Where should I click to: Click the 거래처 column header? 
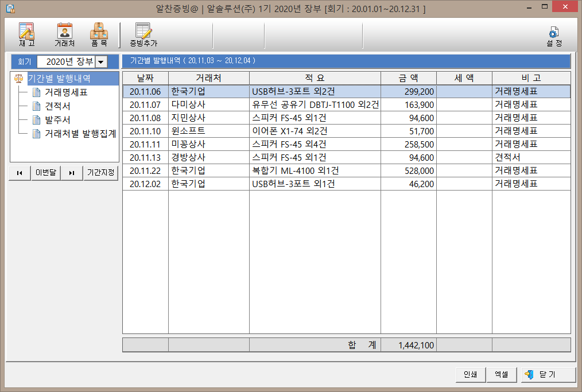pyautogui.click(x=208, y=78)
